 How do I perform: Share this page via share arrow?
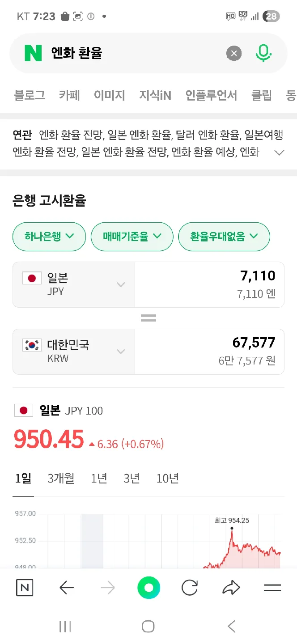[x=231, y=588]
